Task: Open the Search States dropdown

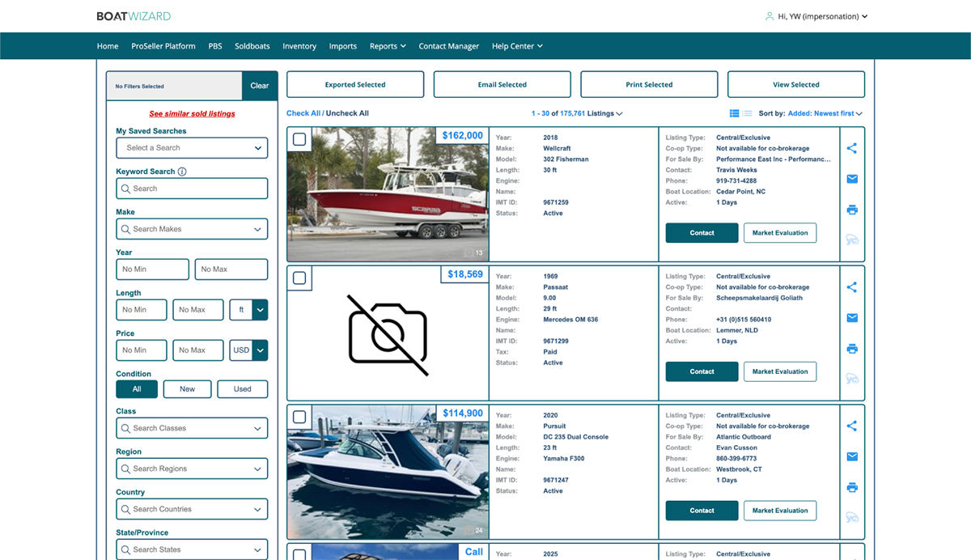Action: click(192, 549)
